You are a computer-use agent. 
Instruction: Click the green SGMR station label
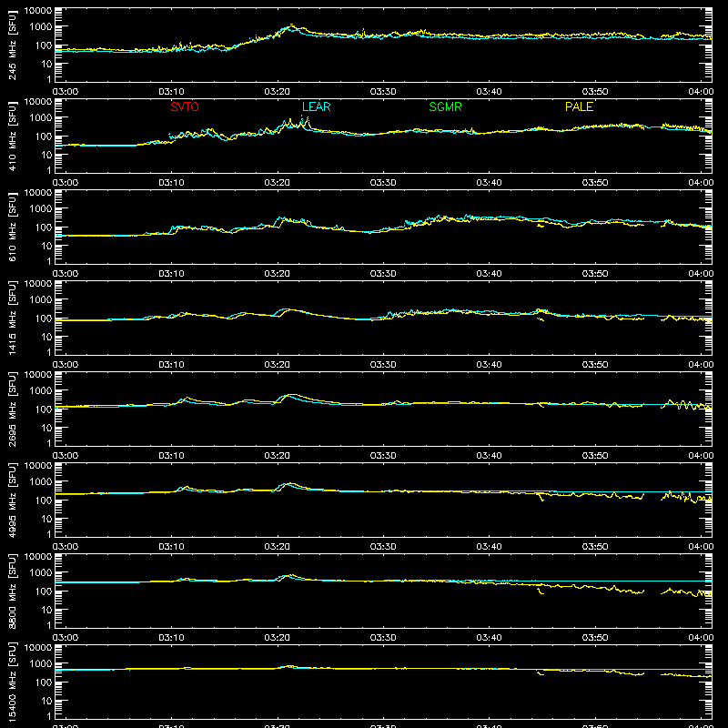click(x=445, y=106)
